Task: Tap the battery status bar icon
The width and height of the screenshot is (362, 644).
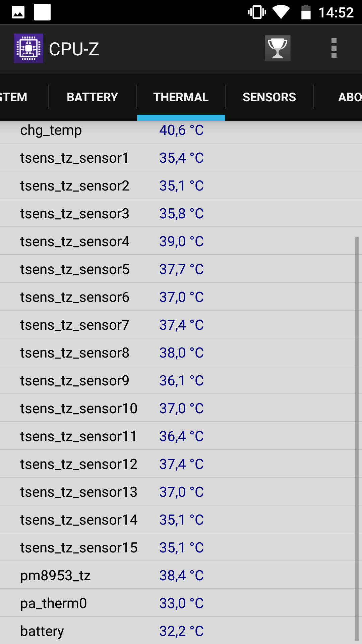Action: coord(306,12)
